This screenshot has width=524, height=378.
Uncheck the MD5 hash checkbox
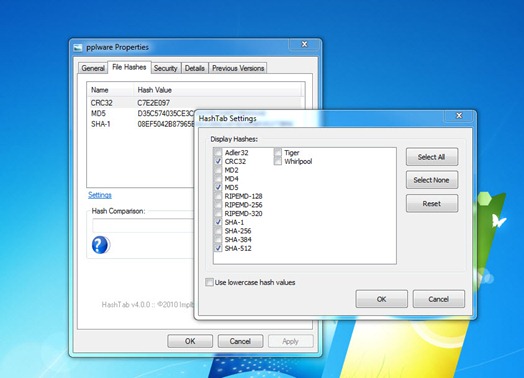pyautogui.click(x=218, y=187)
